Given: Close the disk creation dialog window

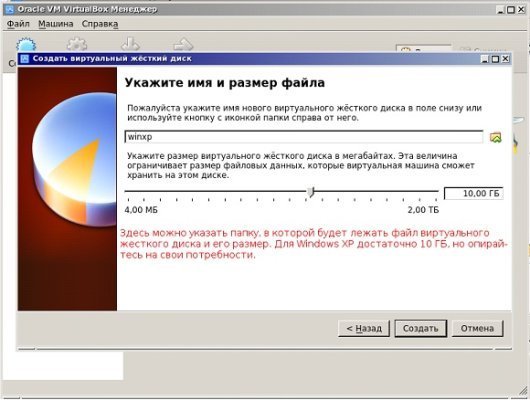Looking at the screenshot, I should tap(505, 59).
